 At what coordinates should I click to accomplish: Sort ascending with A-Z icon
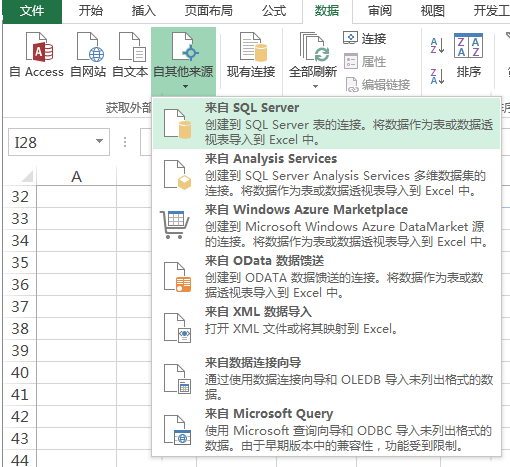tap(437, 46)
